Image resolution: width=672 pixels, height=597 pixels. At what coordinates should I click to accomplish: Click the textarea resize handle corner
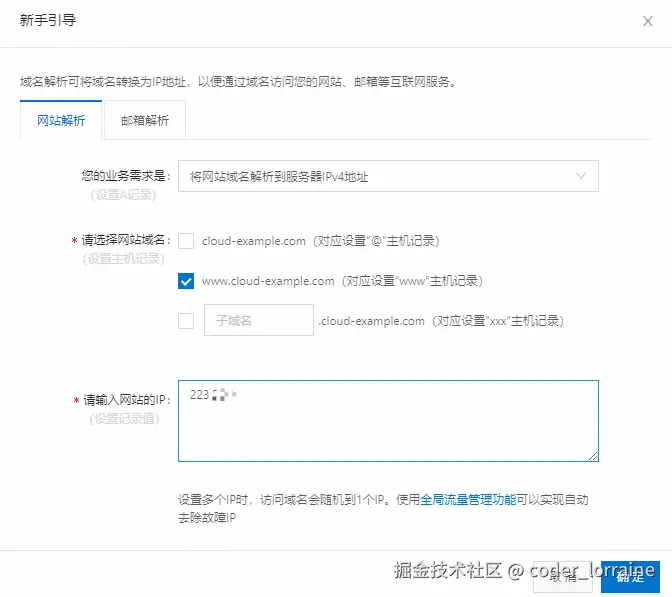pyautogui.click(x=593, y=456)
